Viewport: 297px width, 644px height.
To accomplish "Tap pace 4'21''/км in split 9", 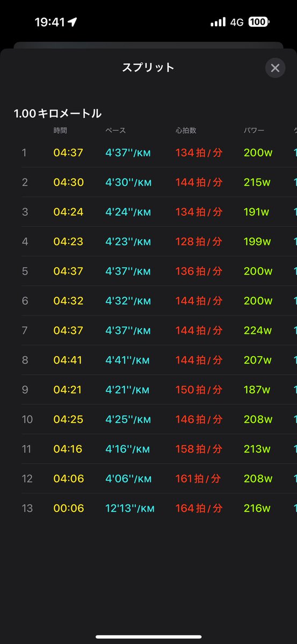I will [128, 390].
